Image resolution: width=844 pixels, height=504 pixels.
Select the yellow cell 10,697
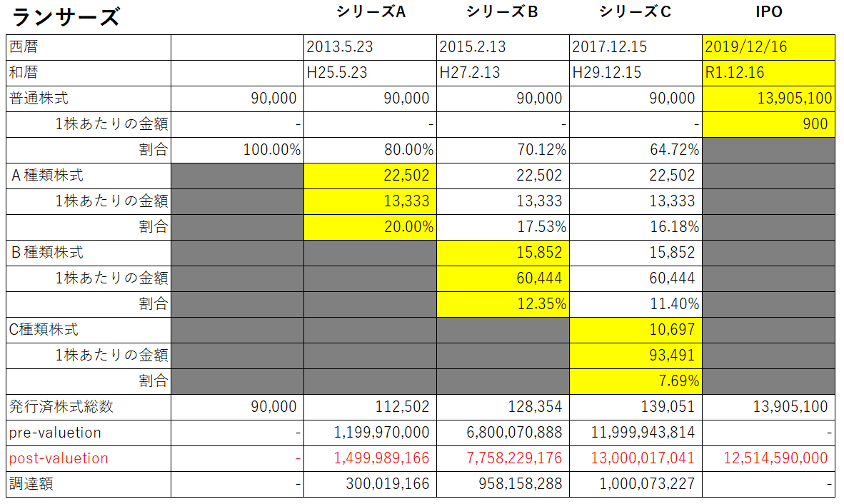click(x=635, y=330)
